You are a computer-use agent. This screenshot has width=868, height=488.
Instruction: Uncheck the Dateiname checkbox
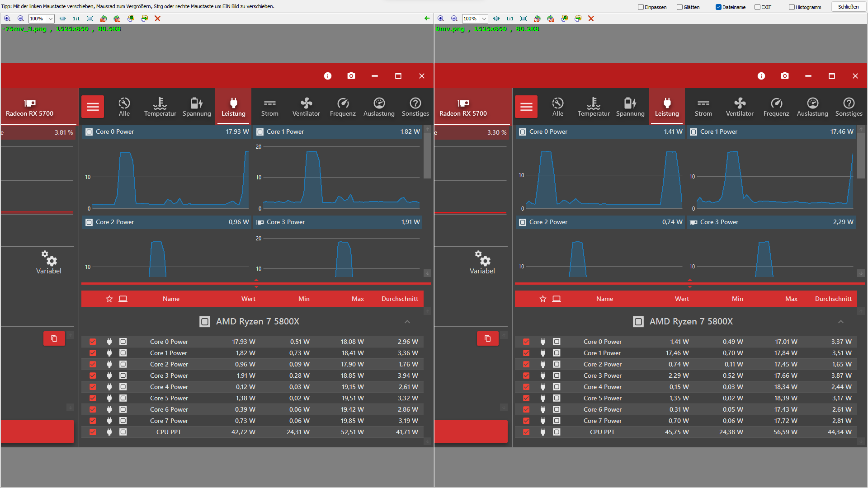coord(718,7)
